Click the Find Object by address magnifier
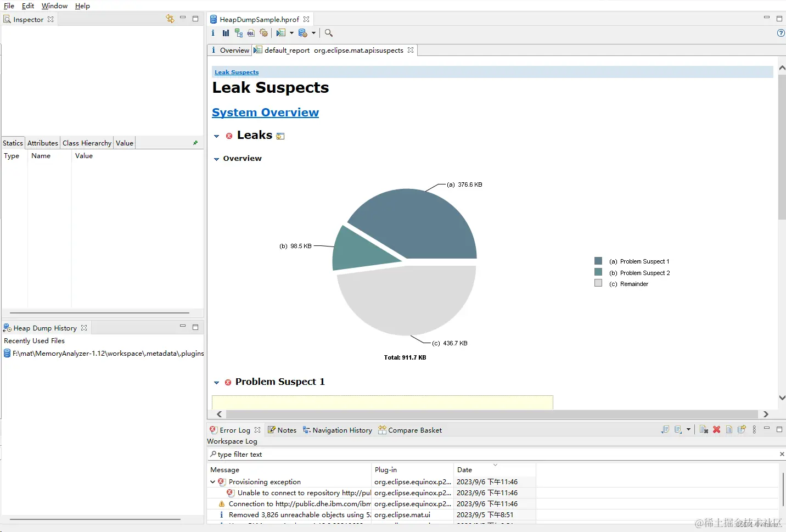The height and width of the screenshot is (532, 786). [x=329, y=33]
